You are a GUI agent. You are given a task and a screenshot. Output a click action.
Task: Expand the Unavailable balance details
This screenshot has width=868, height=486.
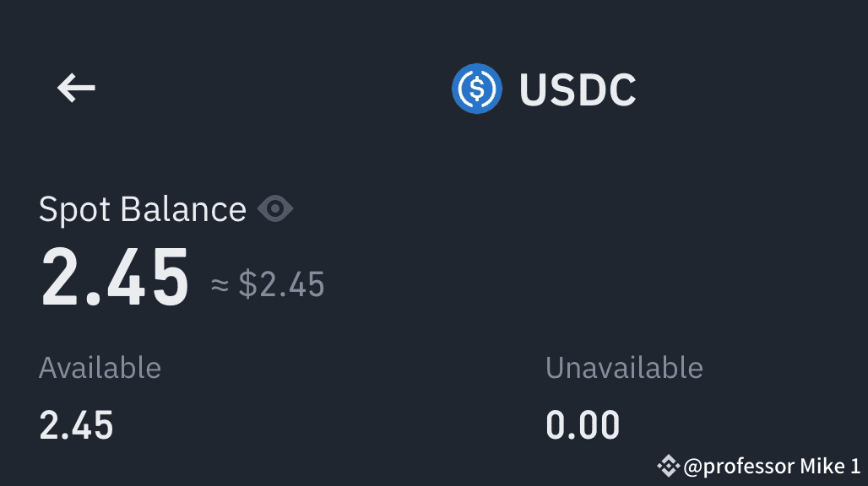(x=625, y=368)
